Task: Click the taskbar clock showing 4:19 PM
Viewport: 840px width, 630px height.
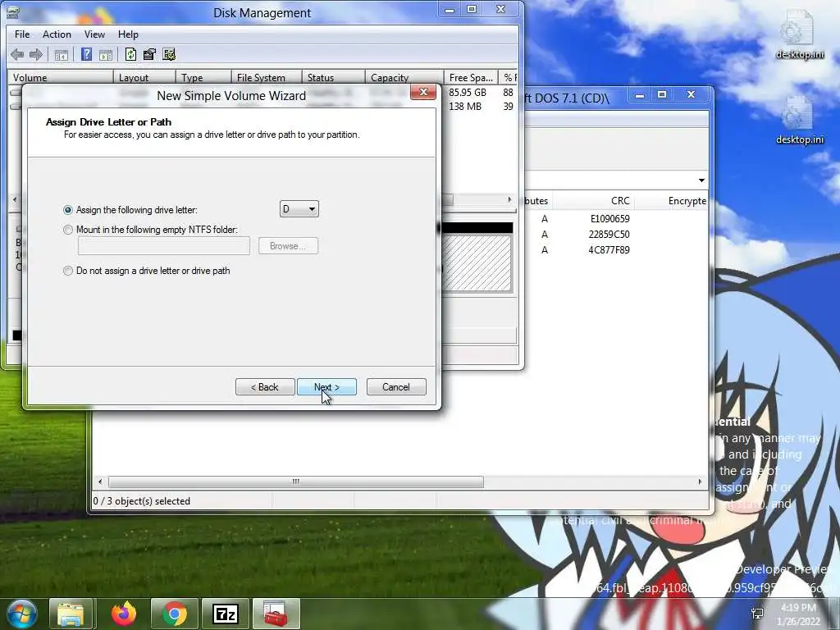Action: pyautogui.click(x=798, y=614)
